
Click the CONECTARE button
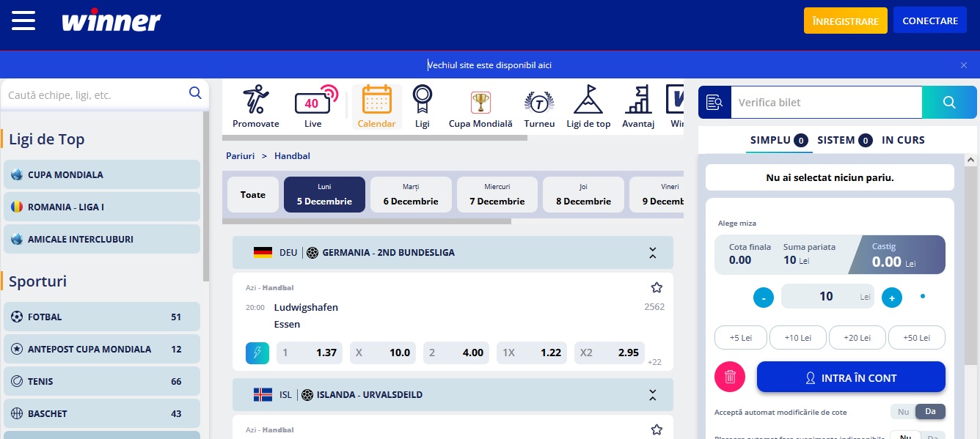(x=930, y=21)
